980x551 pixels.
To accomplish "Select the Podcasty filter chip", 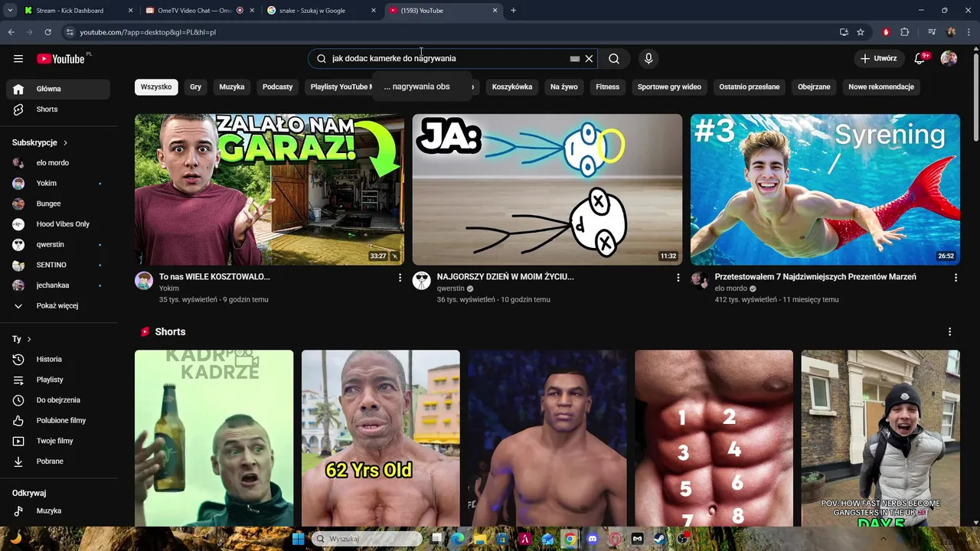I will tap(277, 87).
